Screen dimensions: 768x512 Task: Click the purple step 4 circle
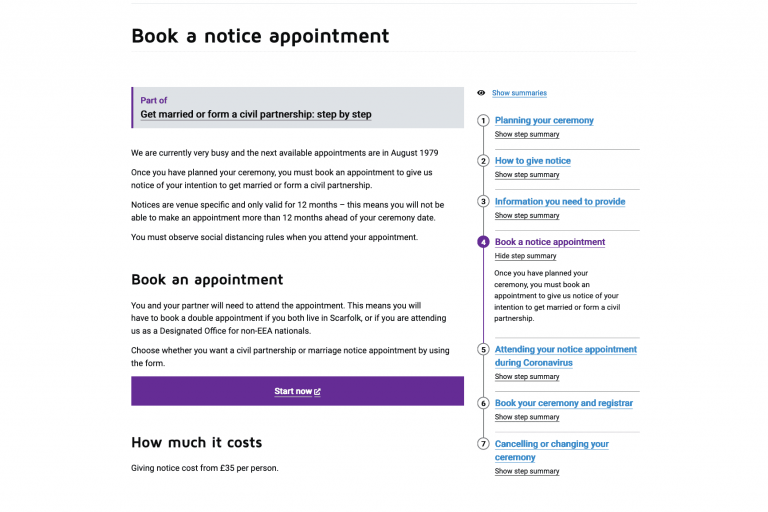483,242
